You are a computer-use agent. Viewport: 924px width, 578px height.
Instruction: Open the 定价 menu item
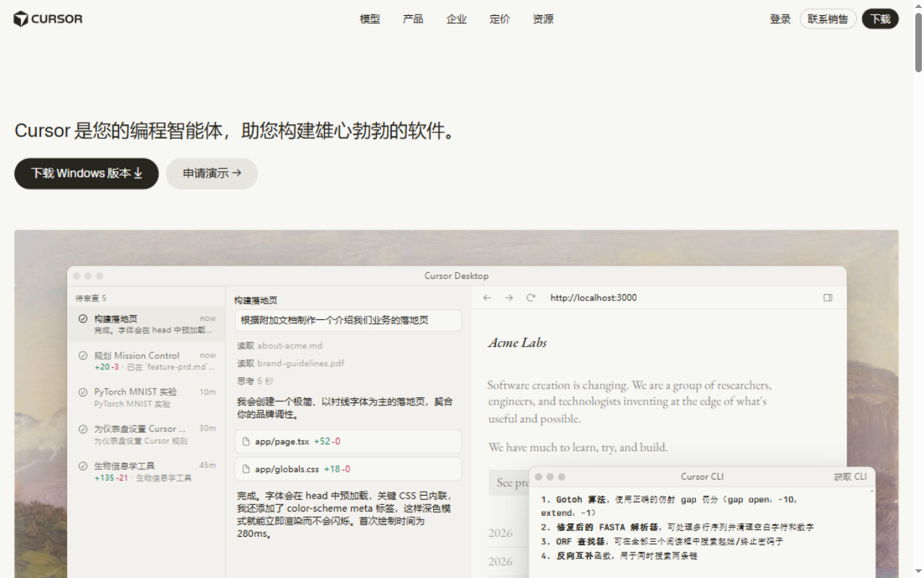tap(500, 20)
